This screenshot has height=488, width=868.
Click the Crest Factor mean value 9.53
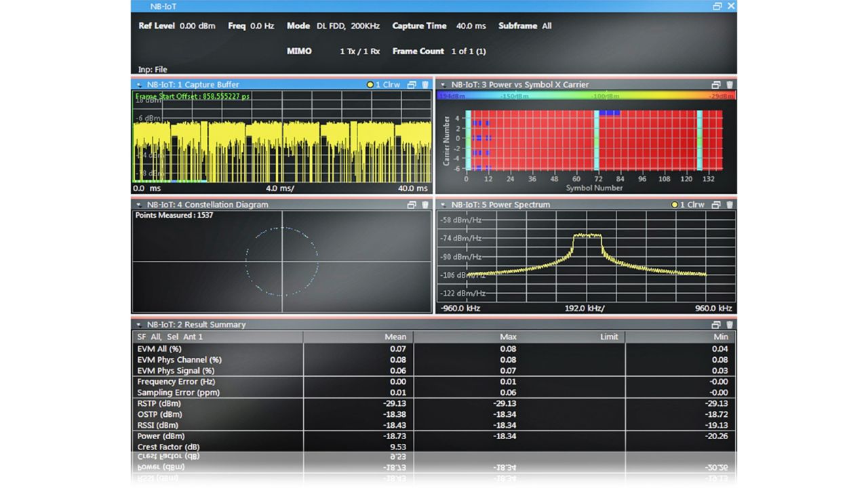[398, 447]
